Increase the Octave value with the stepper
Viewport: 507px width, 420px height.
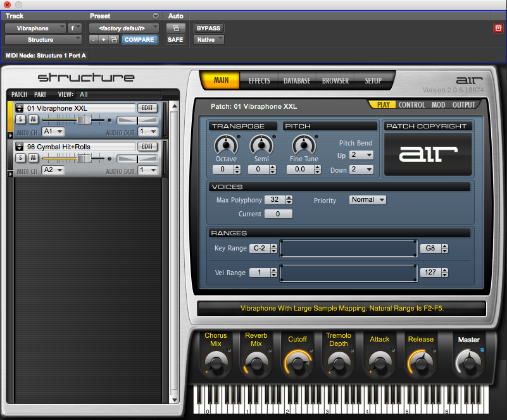[237, 167]
